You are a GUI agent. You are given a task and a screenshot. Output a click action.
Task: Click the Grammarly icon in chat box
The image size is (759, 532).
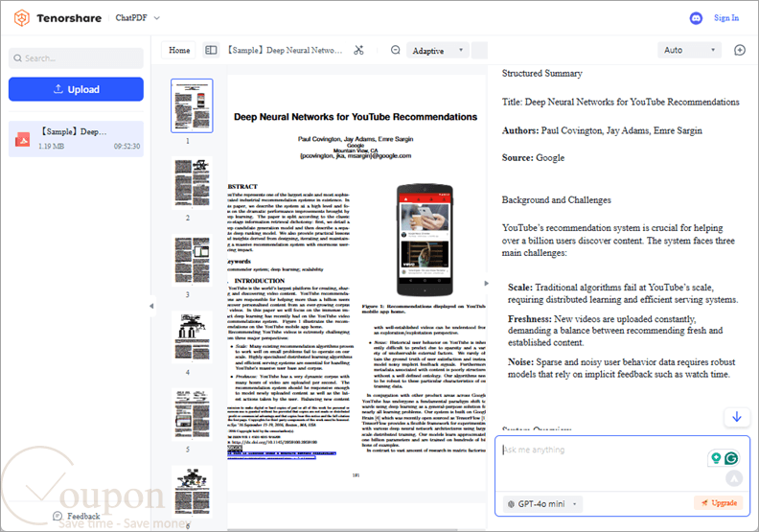(731, 457)
